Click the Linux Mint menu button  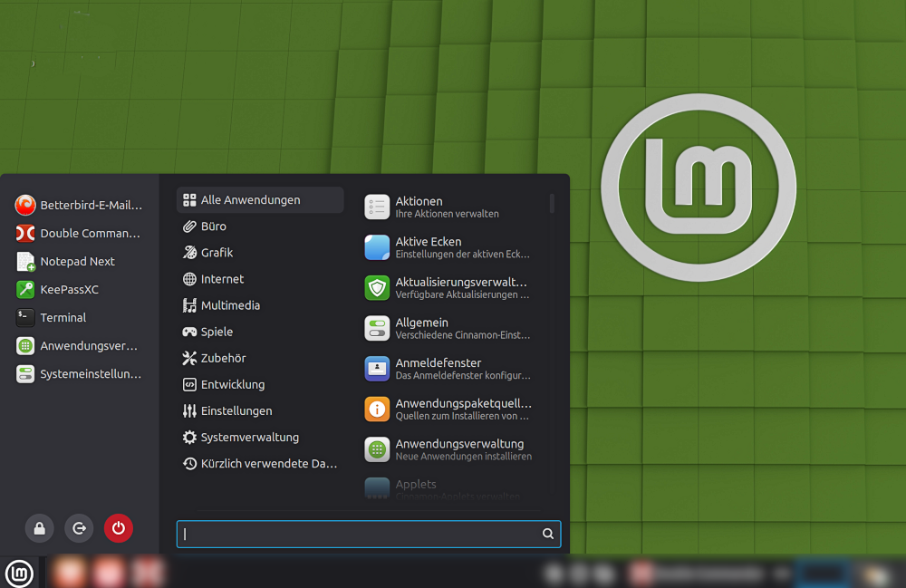[20, 573]
